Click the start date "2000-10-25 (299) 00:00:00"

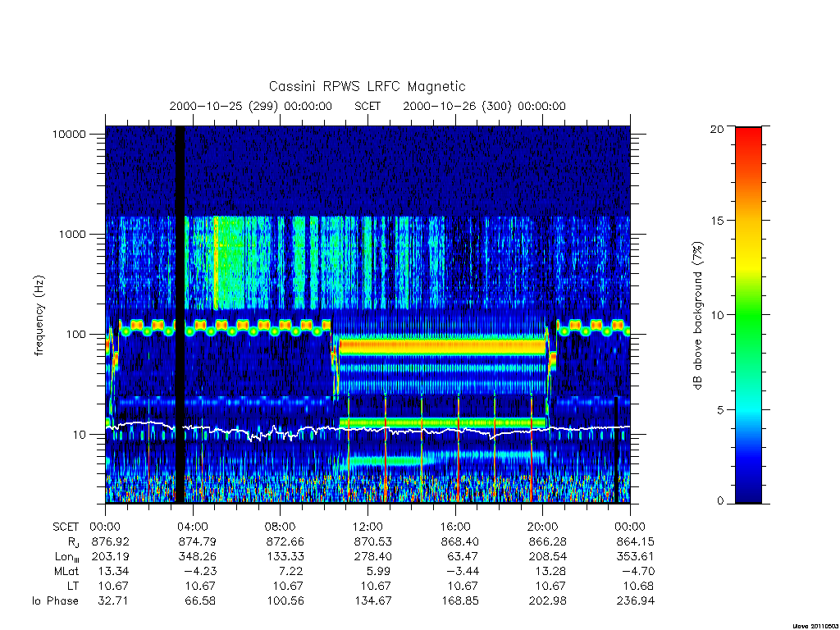coord(251,106)
